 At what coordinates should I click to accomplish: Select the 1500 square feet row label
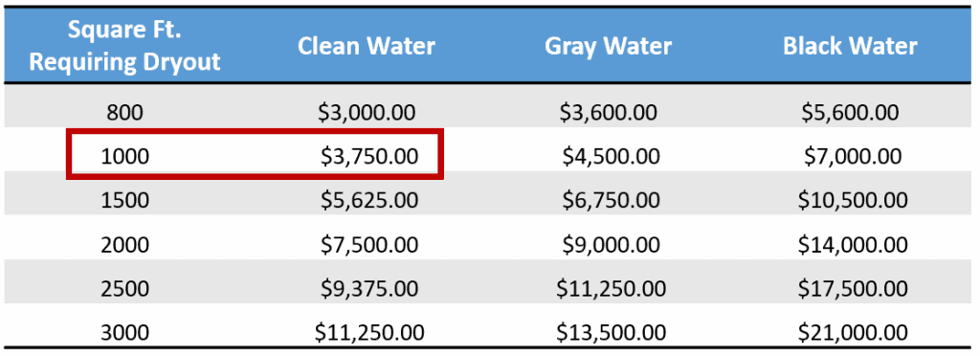coord(124,200)
